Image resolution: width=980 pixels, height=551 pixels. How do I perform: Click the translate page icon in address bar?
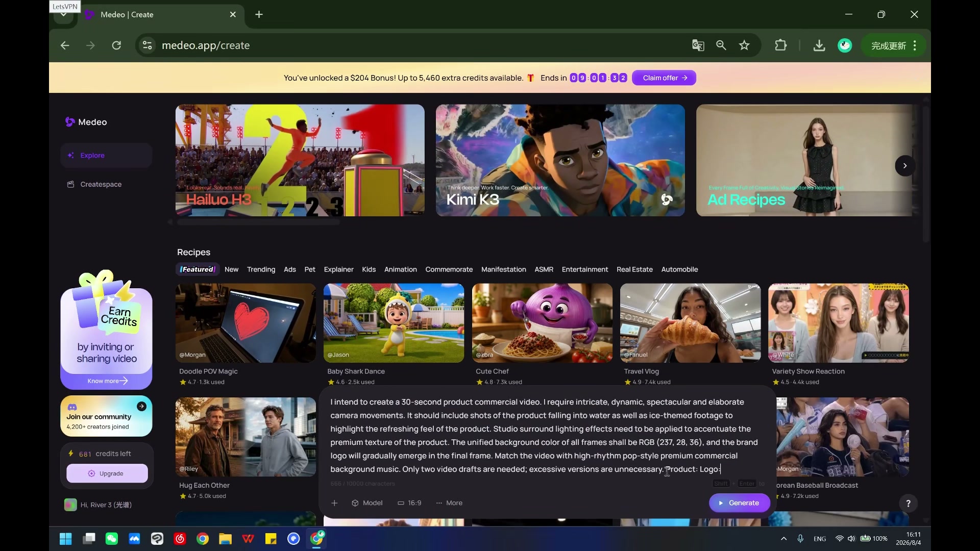[698, 45]
